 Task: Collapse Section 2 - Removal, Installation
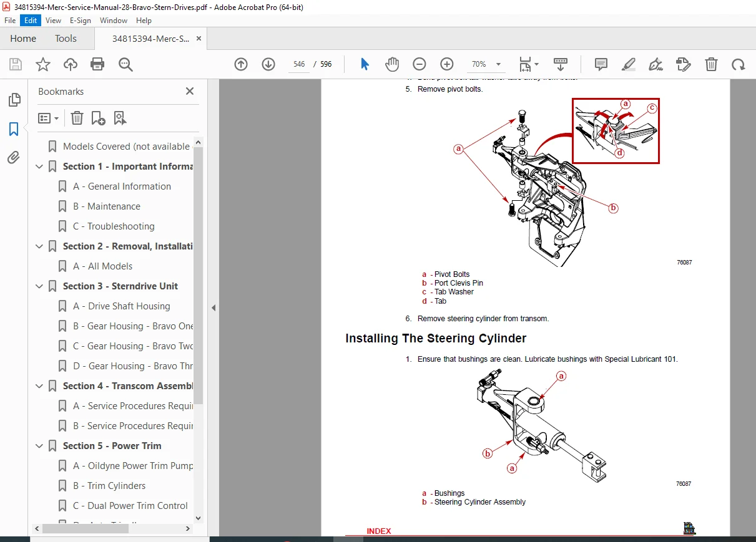pos(39,246)
